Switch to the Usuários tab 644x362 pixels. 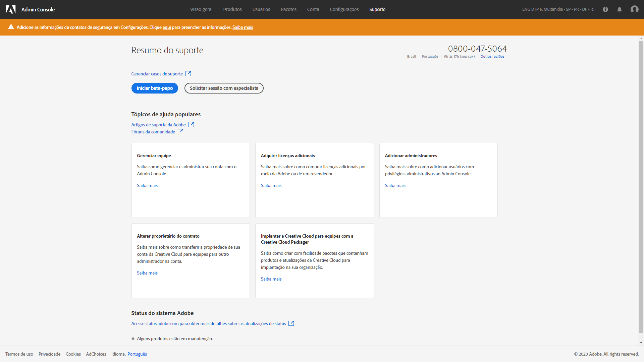[x=261, y=9]
